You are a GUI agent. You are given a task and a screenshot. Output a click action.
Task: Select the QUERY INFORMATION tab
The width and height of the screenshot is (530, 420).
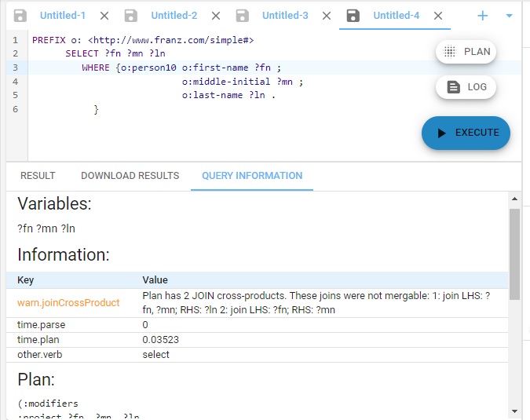click(x=252, y=176)
